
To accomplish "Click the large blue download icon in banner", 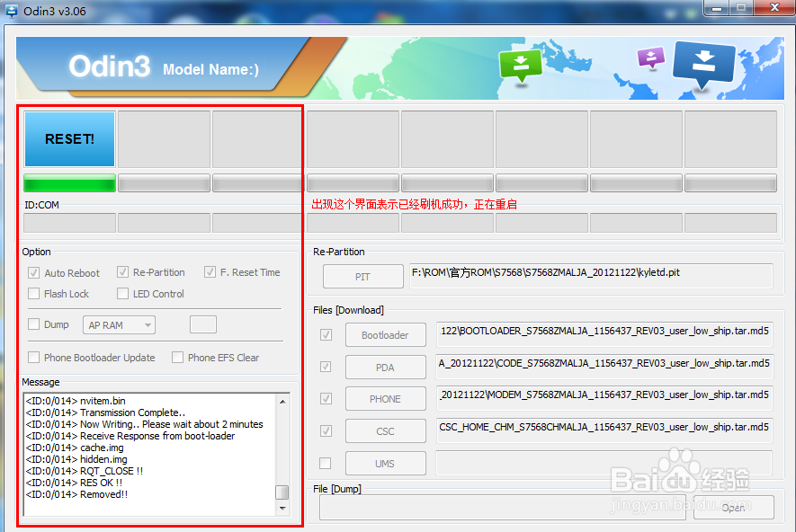I will pos(703,65).
